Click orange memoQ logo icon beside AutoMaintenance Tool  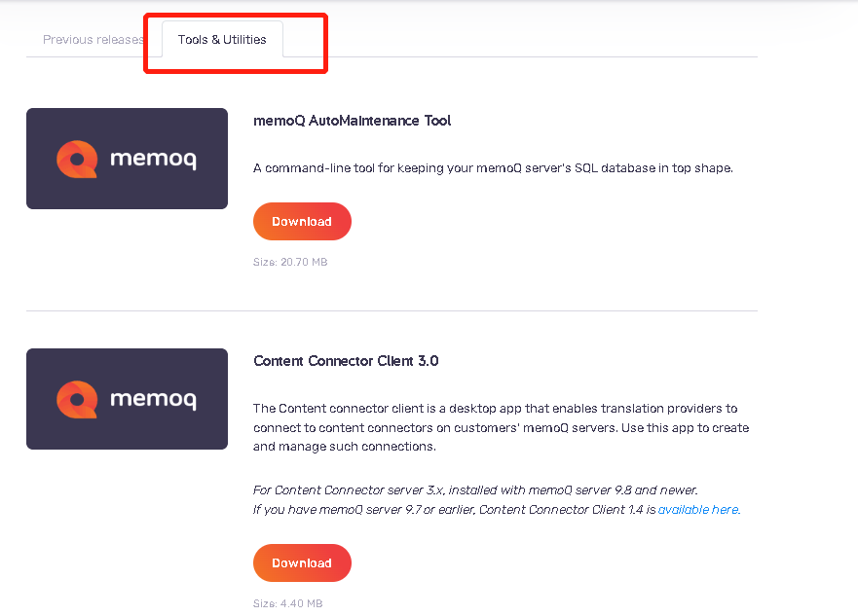pos(77,159)
